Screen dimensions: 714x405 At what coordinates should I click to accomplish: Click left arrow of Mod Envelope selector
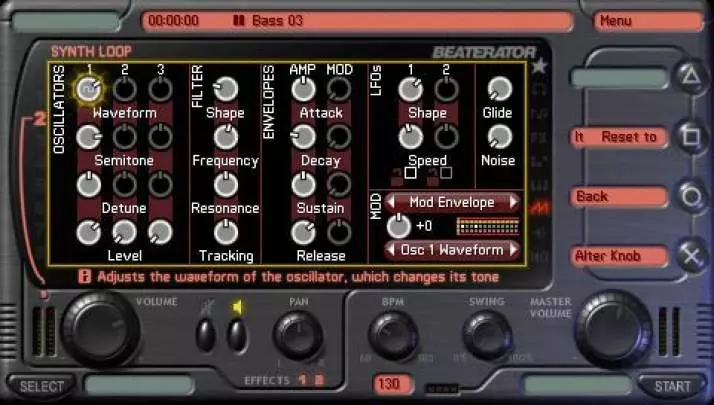tap(391, 202)
